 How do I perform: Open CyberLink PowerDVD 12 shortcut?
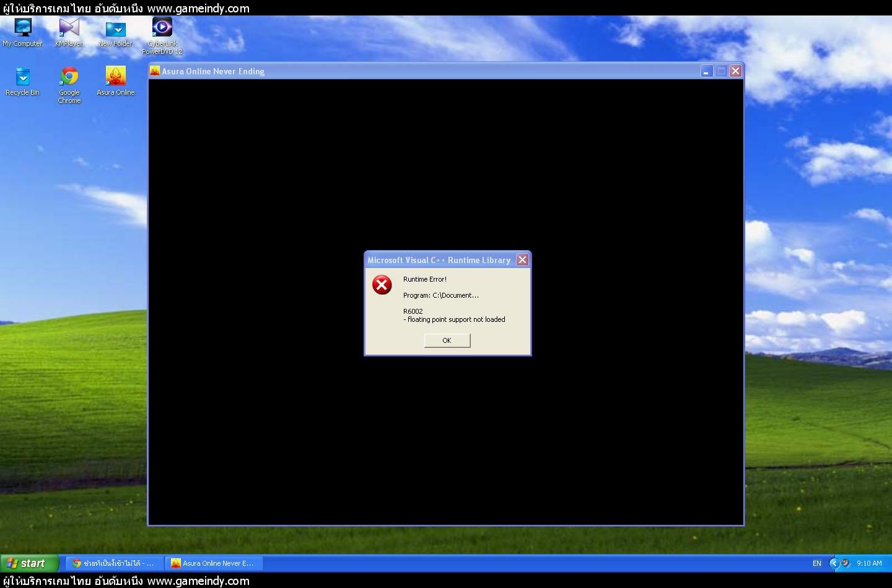162,36
